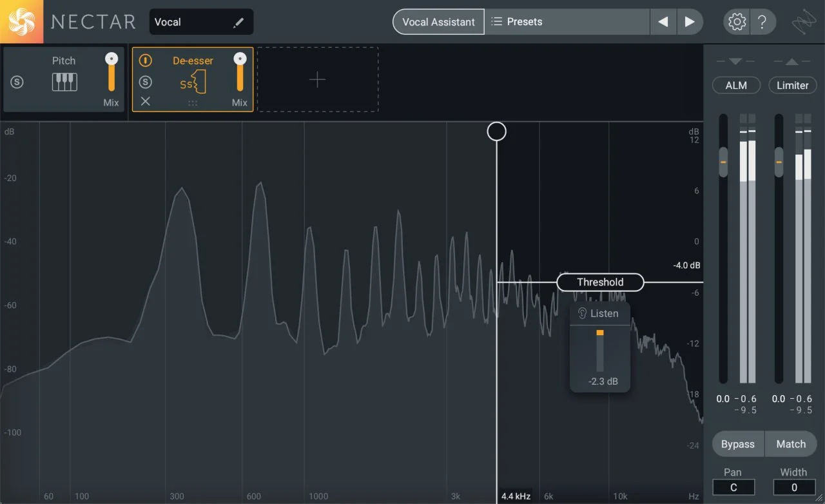This screenshot has width=825, height=504.
Task: Open the settings gear options
Action: pos(736,21)
